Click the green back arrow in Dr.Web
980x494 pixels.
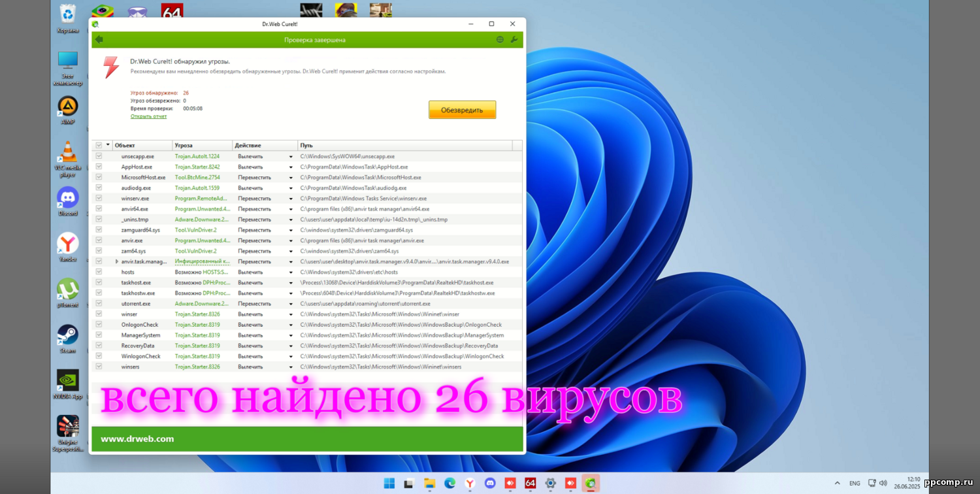pos(99,40)
